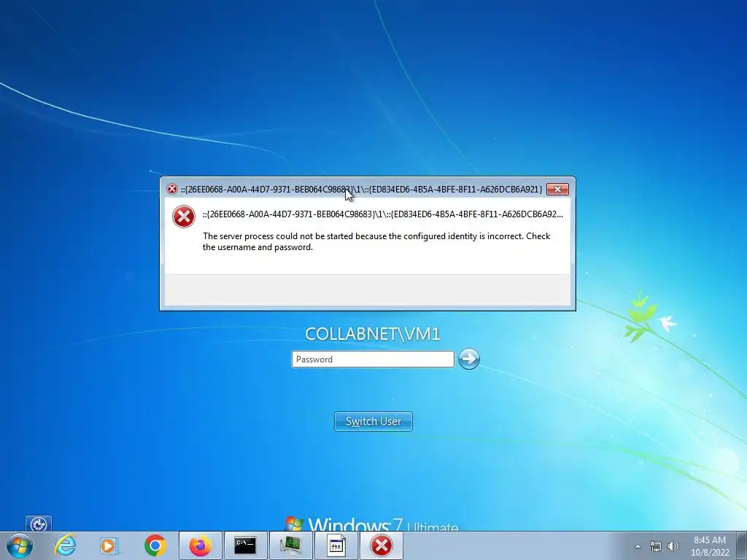Click the 'server process could not be started' message

point(376,241)
